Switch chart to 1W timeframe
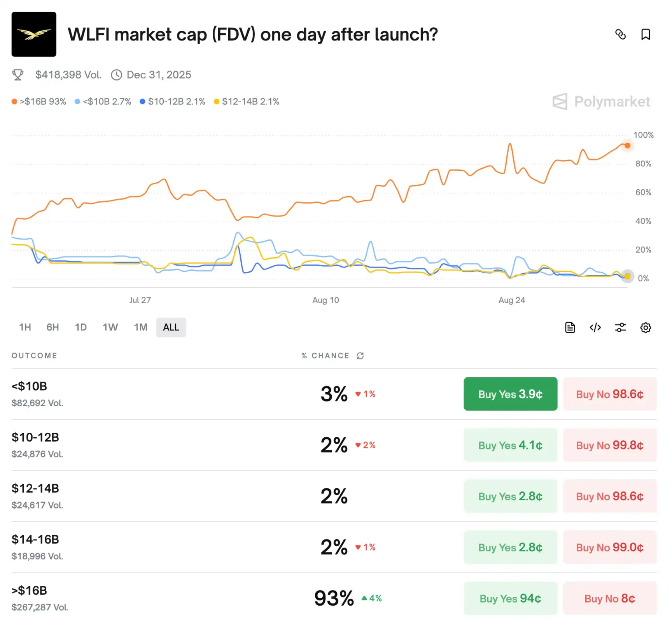 [x=110, y=327]
